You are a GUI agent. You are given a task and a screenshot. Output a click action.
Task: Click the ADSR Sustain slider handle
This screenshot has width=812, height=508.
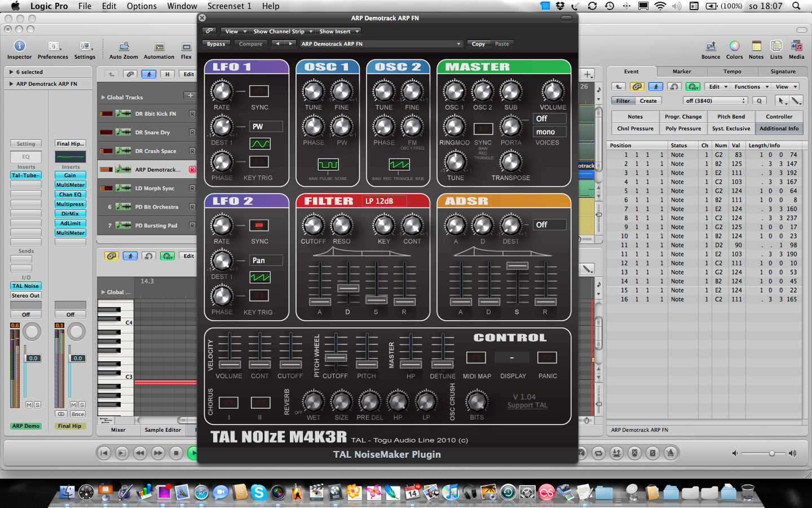click(x=517, y=266)
